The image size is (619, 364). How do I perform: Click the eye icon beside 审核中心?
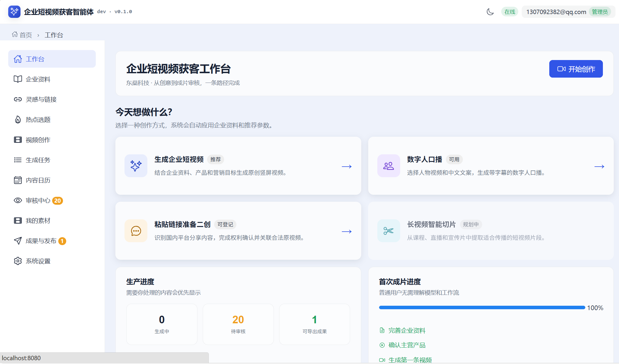(18, 200)
